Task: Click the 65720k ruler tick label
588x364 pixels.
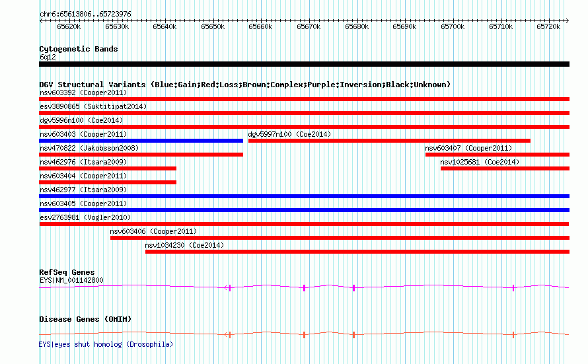Action: (548, 26)
